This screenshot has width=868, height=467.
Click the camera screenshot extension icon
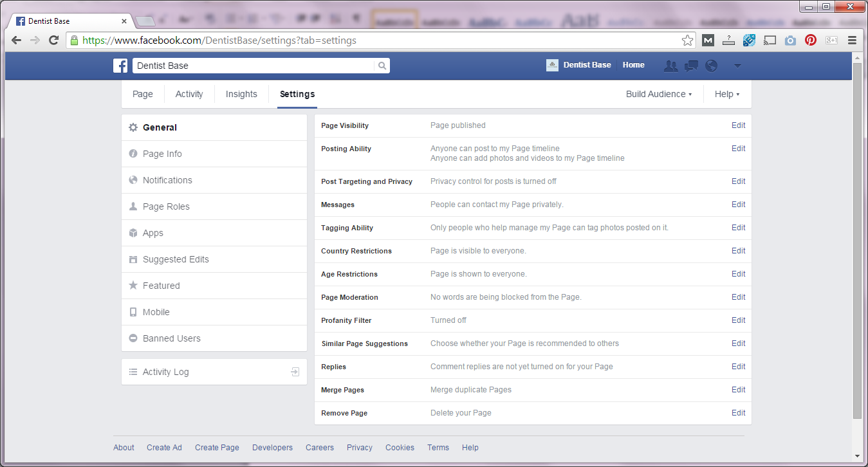tap(790, 40)
